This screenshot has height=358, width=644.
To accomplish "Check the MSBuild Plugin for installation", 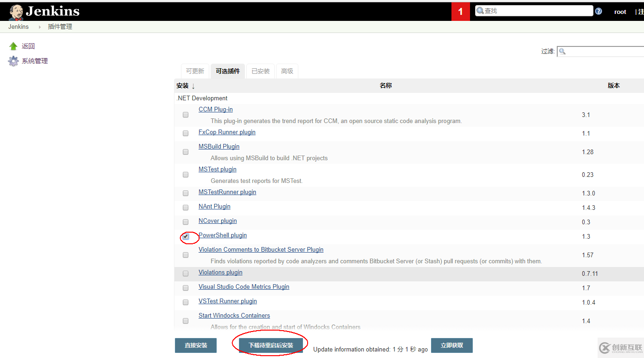I will coord(185,151).
